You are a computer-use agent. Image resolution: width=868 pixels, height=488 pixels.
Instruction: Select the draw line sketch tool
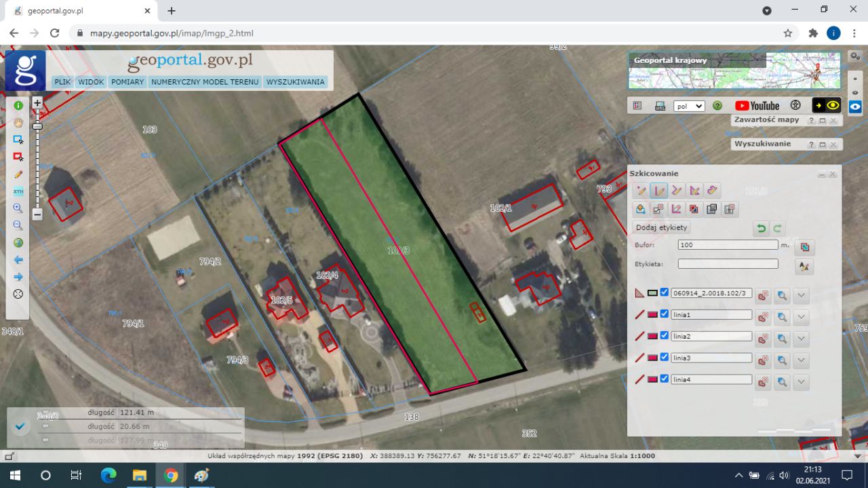[x=659, y=191]
